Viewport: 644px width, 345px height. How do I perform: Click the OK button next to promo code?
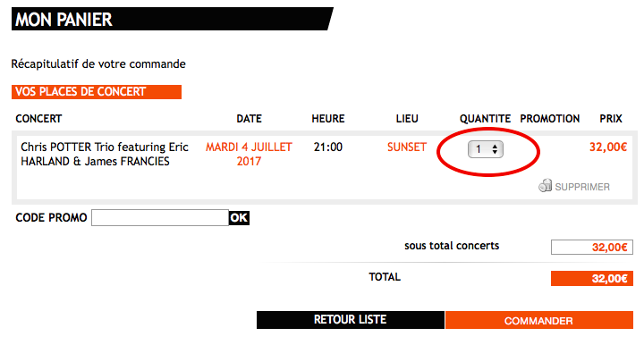pyautogui.click(x=239, y=217)
